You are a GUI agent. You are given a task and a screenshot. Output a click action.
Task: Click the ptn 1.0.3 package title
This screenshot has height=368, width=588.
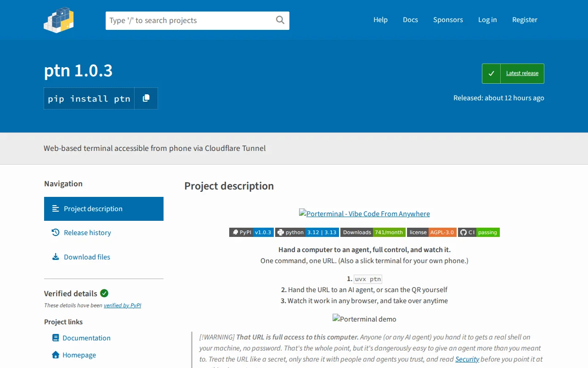coord(78,70)
